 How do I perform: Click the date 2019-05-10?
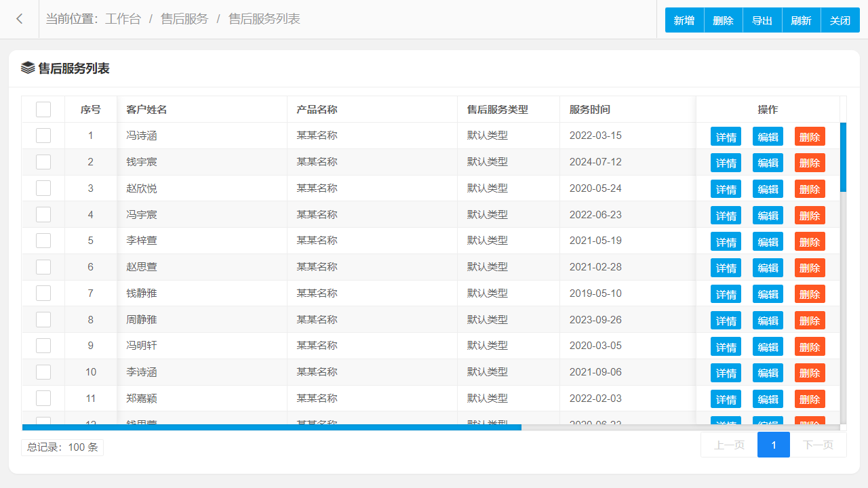tap(595, 293)
